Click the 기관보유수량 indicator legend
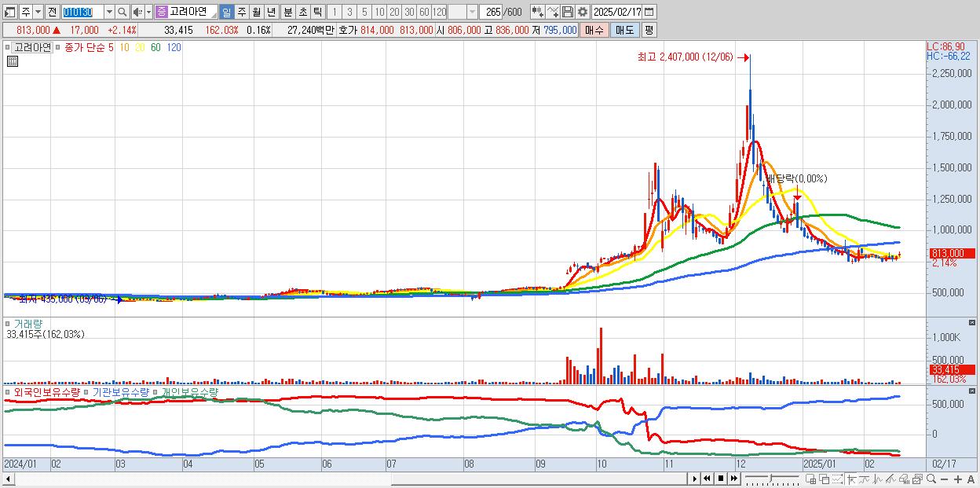Viewport: 980px width, 488px height. (x=120, y=391)
